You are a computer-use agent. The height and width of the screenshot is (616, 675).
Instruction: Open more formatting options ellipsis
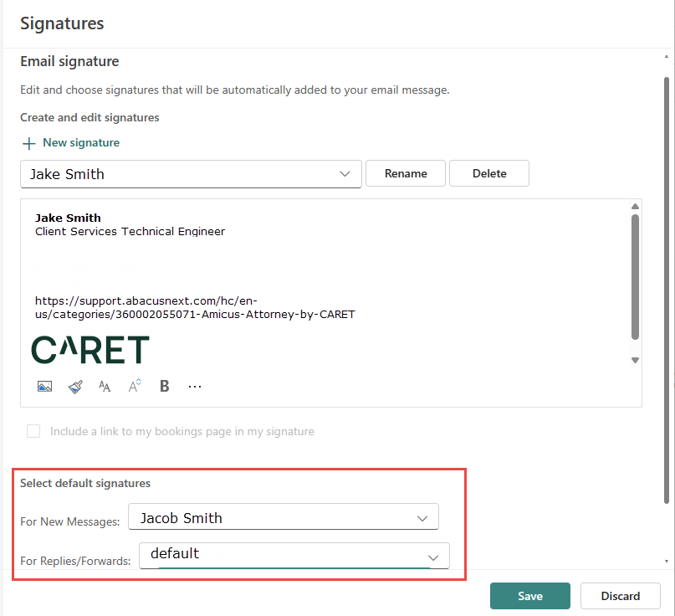(x=195, y=387)
